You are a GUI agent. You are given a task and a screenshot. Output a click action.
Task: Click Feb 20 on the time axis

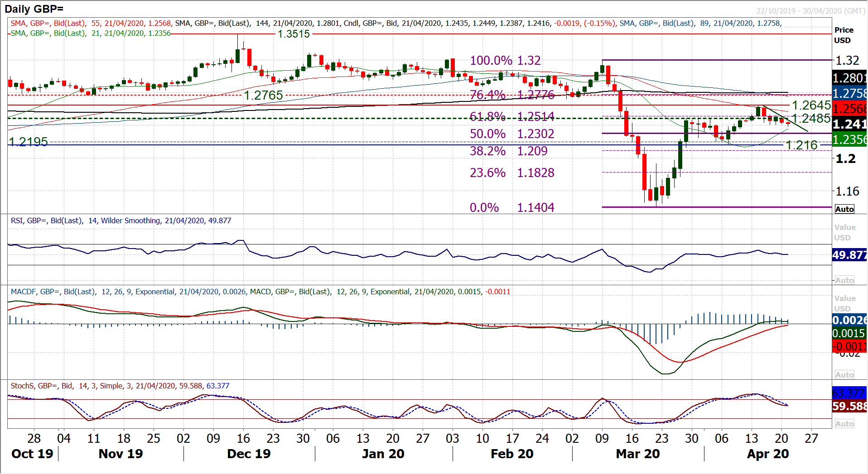tap(512, 454)
